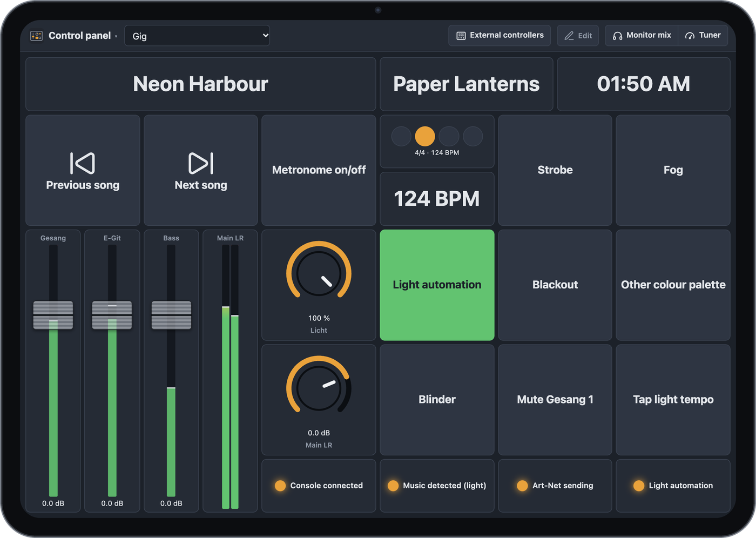The height and width of the screenshot is (538, 756).
Task: Click the Gesang fader handle
Action: point(53,315)
